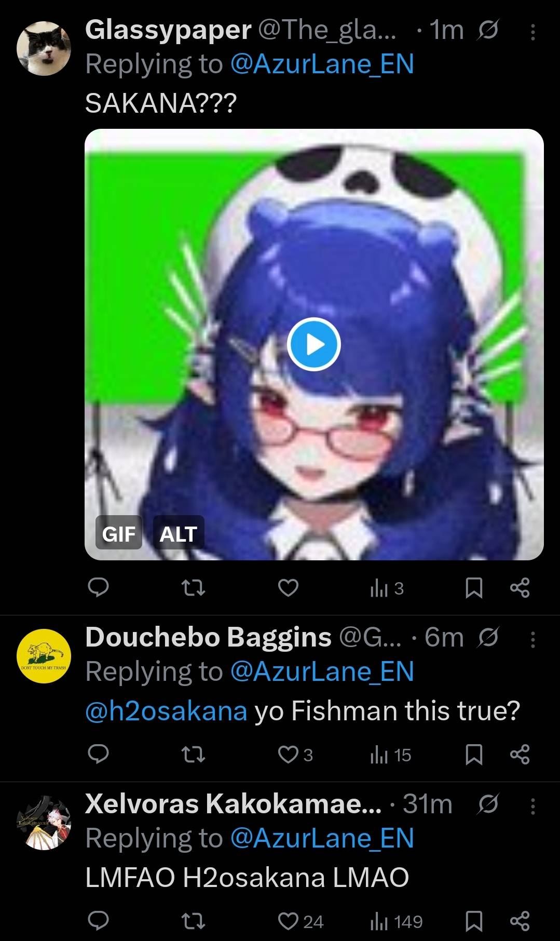View Glassypaper's cat profile picture
This screenshot has height=941, width=560.
[44, 48]
